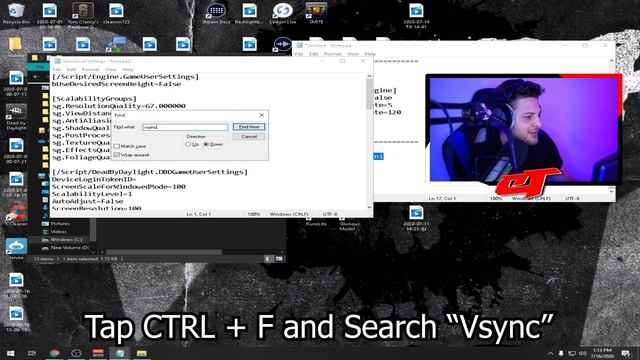The image size is (640, 360).
Task: Select the 2020-07-11 14-22-42 video file
Action: [x=416, y=218]
